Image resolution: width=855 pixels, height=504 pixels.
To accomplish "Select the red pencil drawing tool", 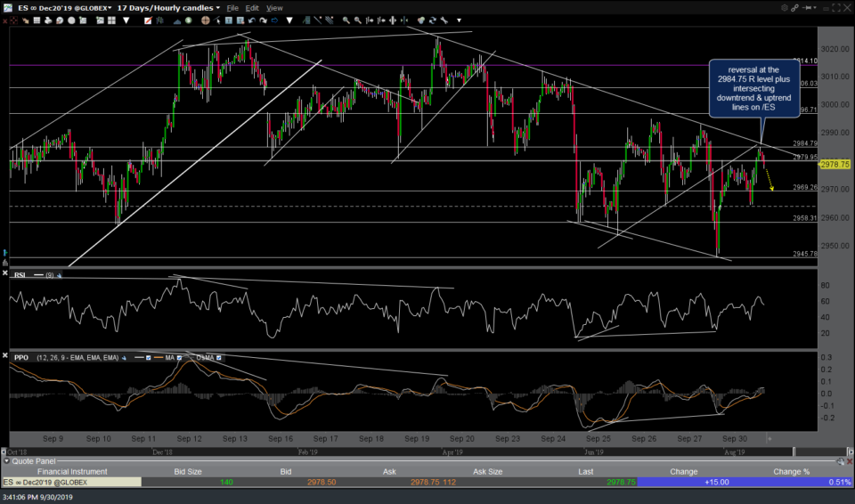I will 148,20.
